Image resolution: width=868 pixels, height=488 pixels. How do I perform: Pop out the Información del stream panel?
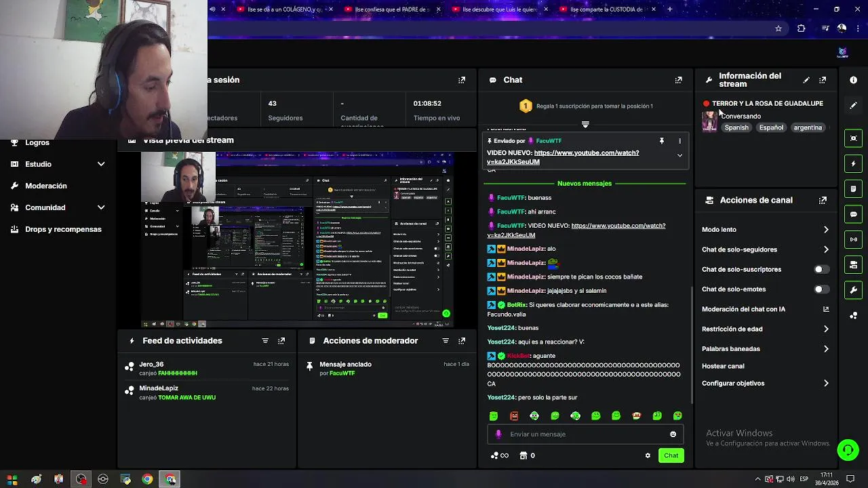pos(823,80)
